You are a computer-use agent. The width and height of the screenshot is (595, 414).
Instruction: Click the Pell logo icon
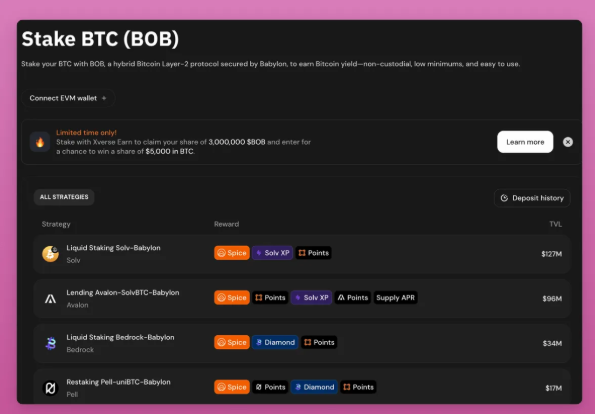click(50, 388)
